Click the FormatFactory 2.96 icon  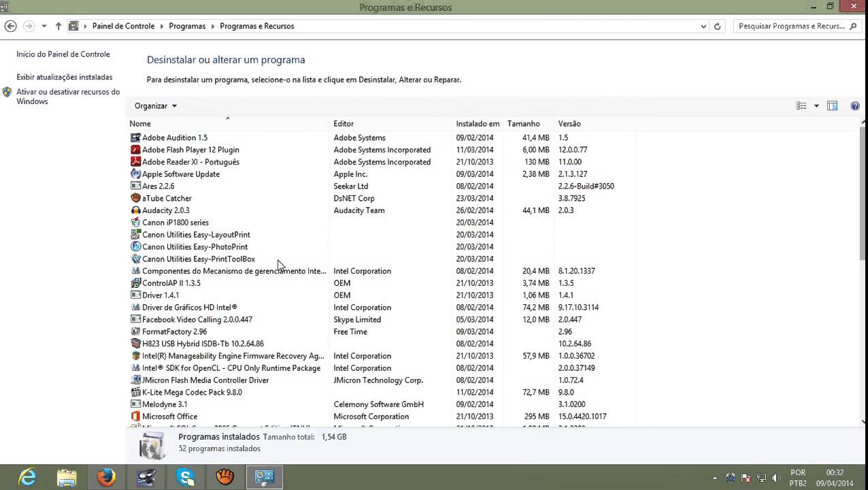coord(135,331)
